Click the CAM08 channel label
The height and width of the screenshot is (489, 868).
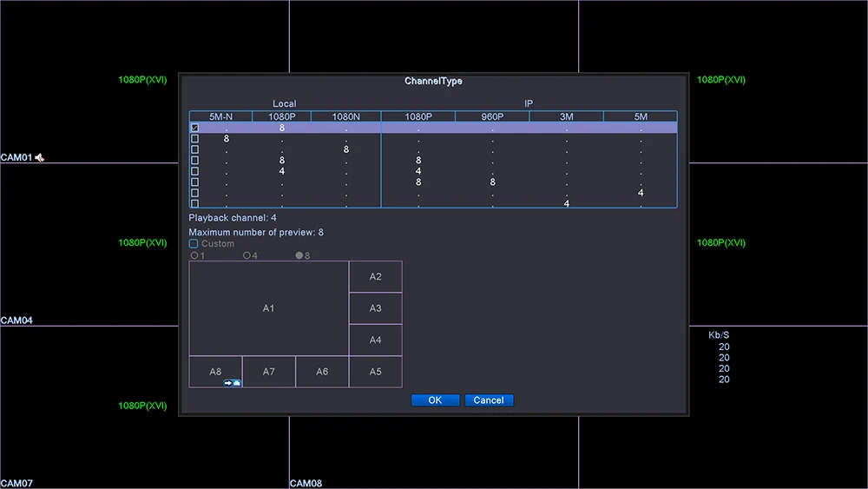tap(306, 484)
